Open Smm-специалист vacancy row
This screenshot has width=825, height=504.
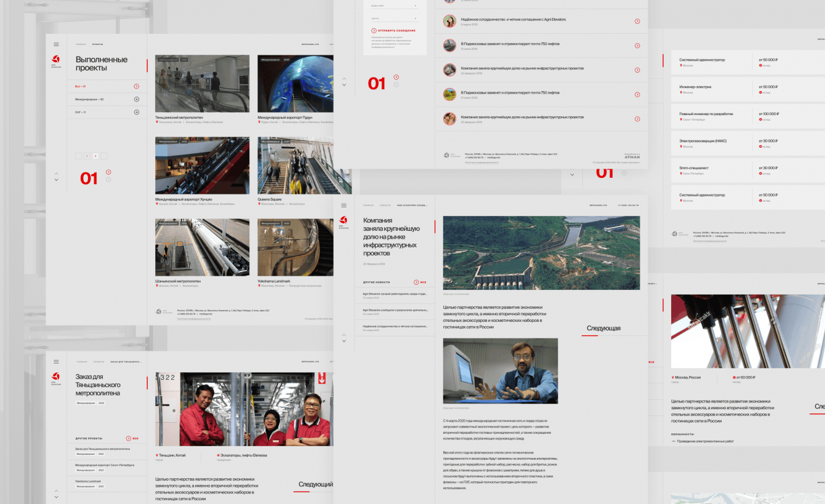(x=747, y=170)
